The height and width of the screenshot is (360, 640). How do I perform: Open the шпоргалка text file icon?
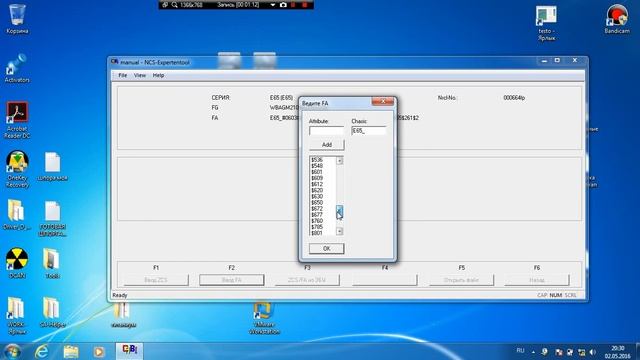52,166
